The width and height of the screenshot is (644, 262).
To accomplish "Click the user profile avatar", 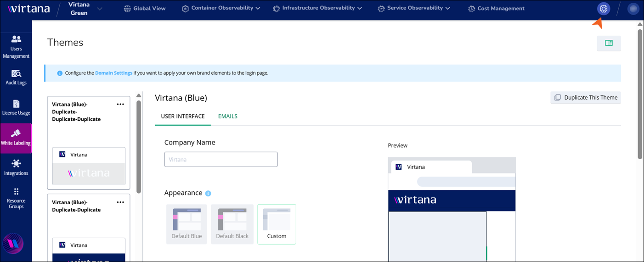I will pyautogui.click(x=633, y=9).
